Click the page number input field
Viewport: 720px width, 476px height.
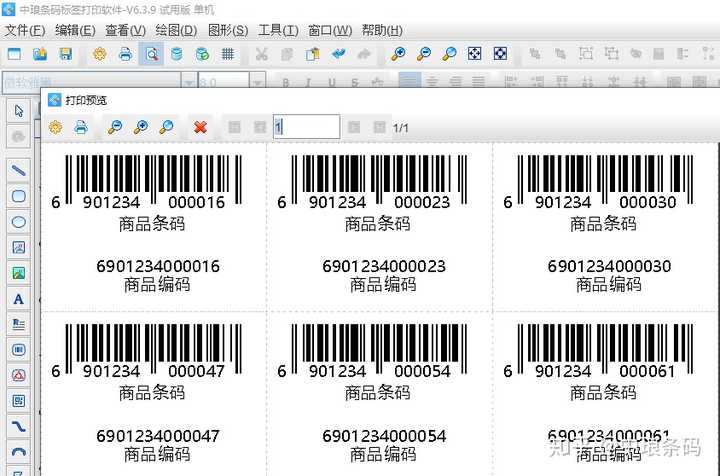click(307, 127)
